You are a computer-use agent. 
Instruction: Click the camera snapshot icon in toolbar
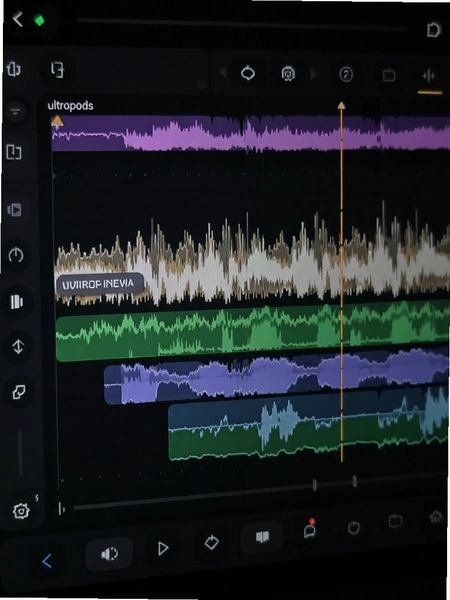pos(288,73)
